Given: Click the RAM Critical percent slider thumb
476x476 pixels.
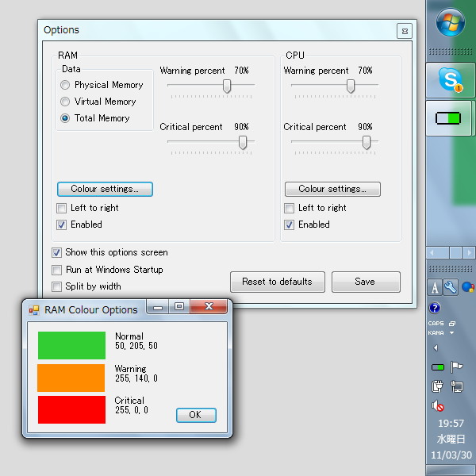Looking at the screenshot, I should point(242,142).
